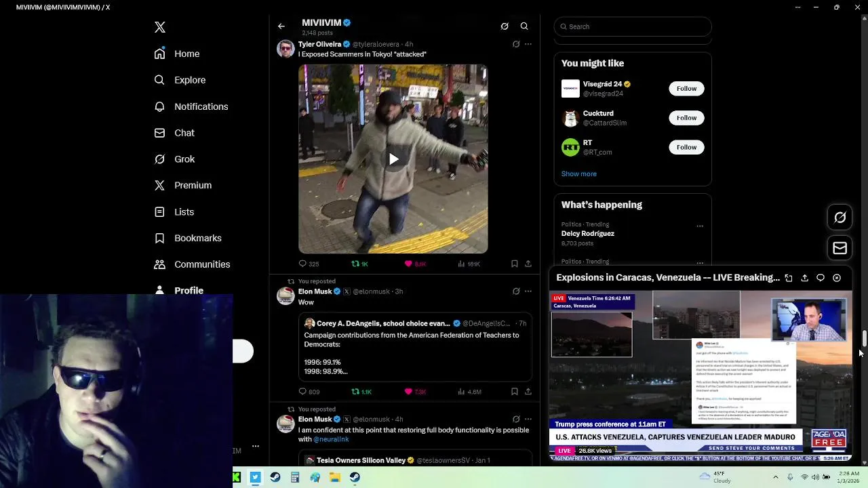Undo repost on Elon 'Wow' post, 1.1K
The width and height of the screenshot is (868, 488).
coord(361,392)
